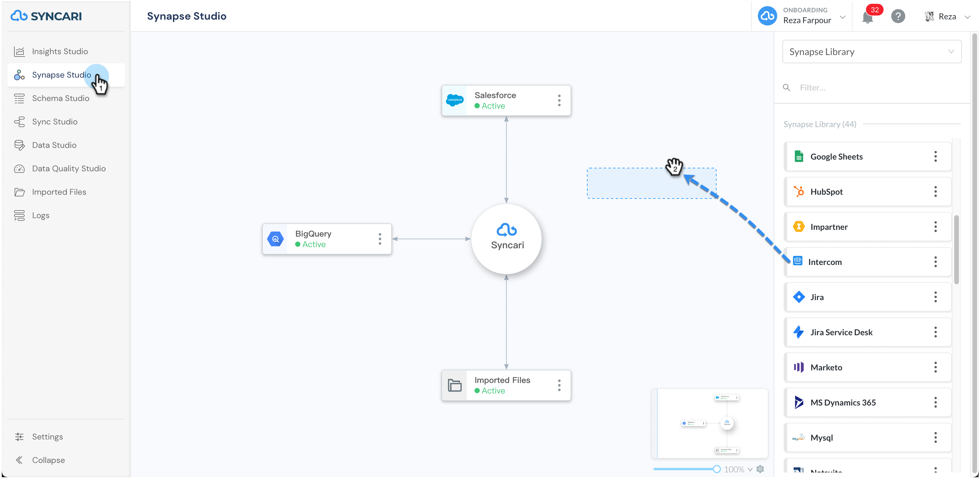Open the help question mark icon

(x=898, y=16)
